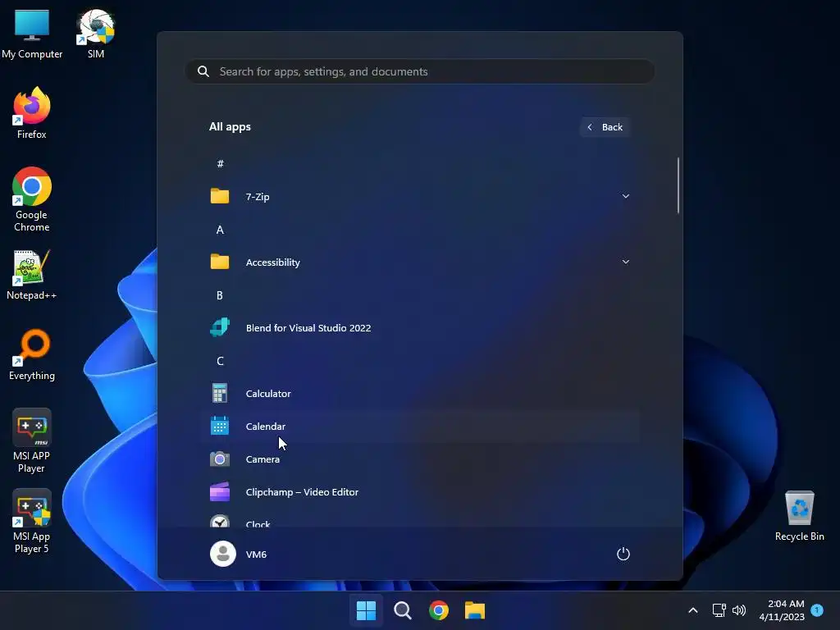
Task: Show hidden tray icons chevron
Action: [692, 610]
